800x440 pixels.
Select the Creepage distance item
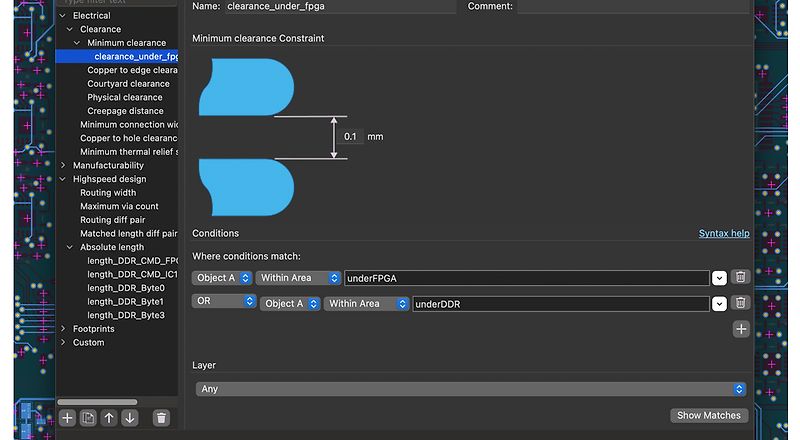(125, 111)
